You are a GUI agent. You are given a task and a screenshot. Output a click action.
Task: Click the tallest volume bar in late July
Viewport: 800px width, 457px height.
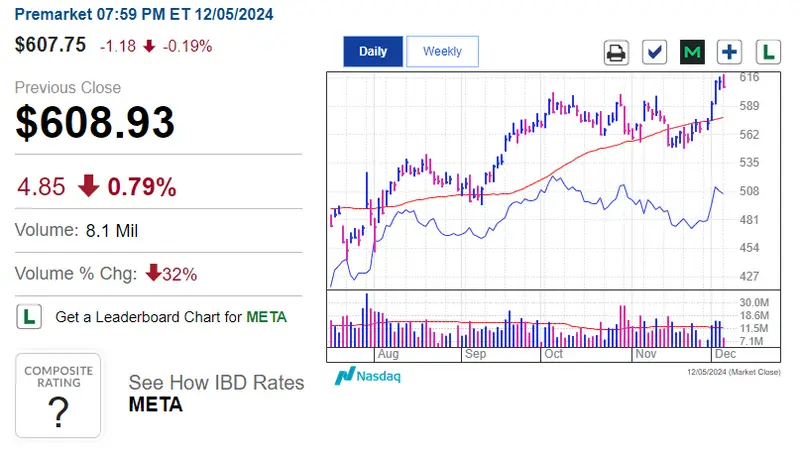point(366,320)
